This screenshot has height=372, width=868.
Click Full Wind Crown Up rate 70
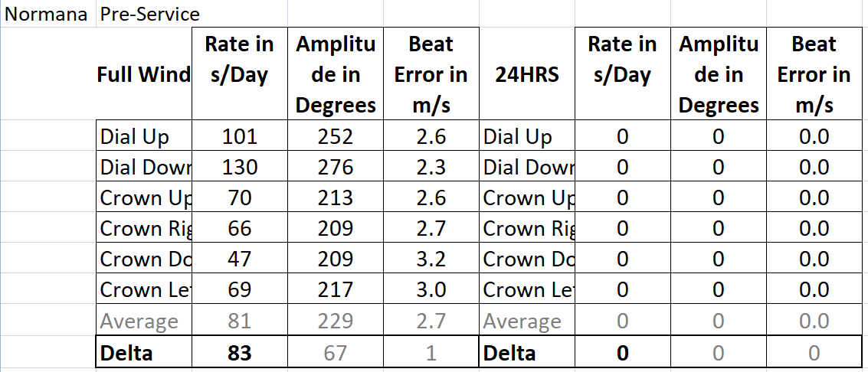[239, 198]
